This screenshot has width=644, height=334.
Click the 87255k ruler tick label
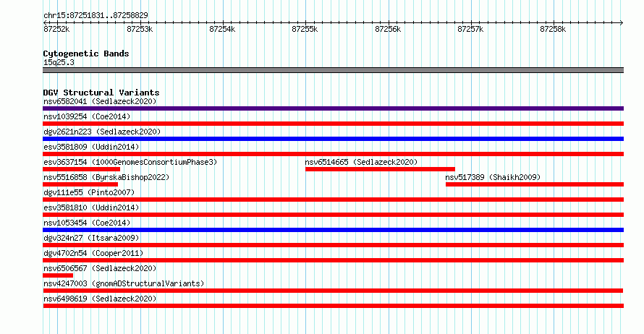coord(305,29)
